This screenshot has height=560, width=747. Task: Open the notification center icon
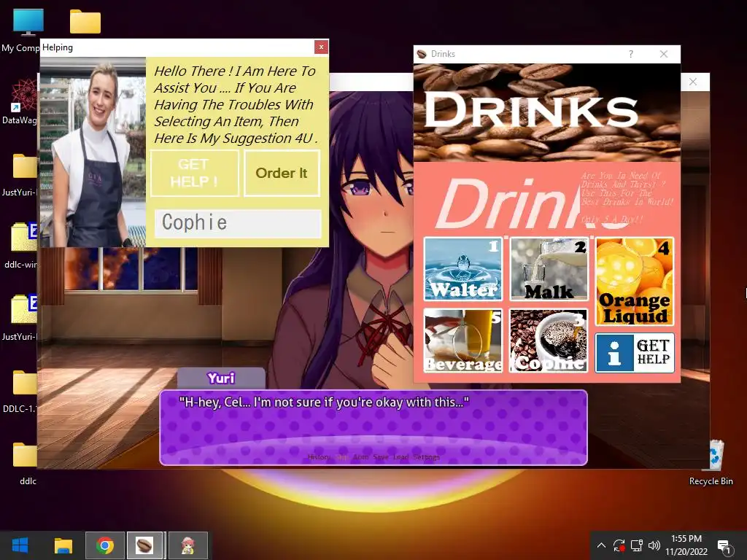pyautogui.click(x=724, y=545)
